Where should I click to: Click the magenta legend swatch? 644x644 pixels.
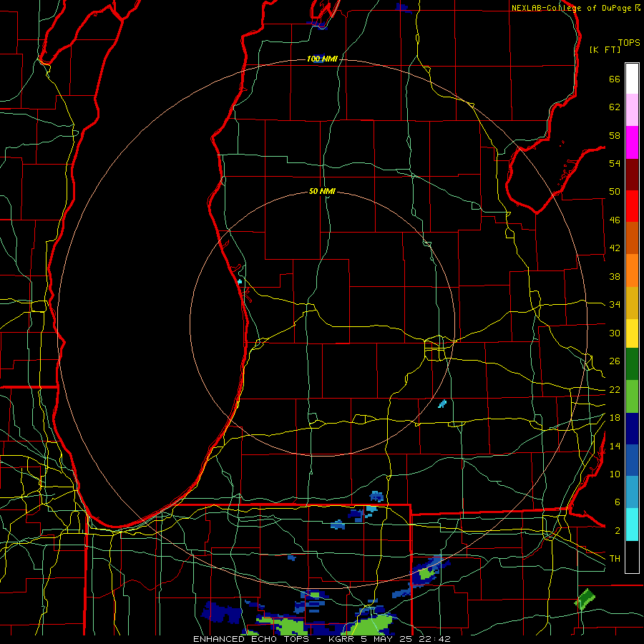[632, 142]
